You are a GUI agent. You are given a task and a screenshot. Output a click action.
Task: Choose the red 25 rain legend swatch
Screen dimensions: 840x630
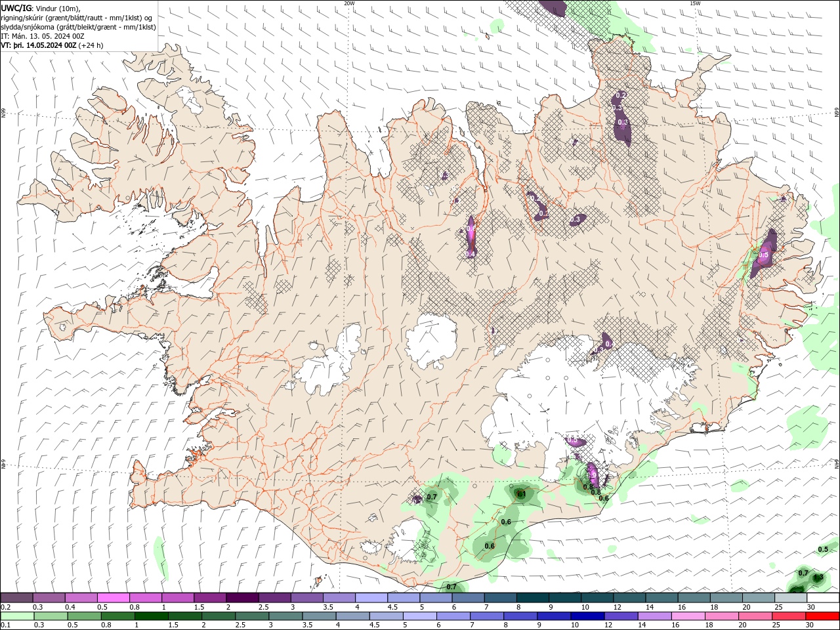[790, 616]
